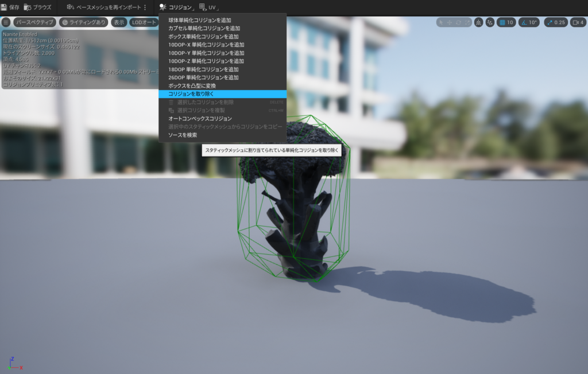
Task: Choose 18DOP 単純化コリジョンを追加
Action: click(x=222, y=69)
